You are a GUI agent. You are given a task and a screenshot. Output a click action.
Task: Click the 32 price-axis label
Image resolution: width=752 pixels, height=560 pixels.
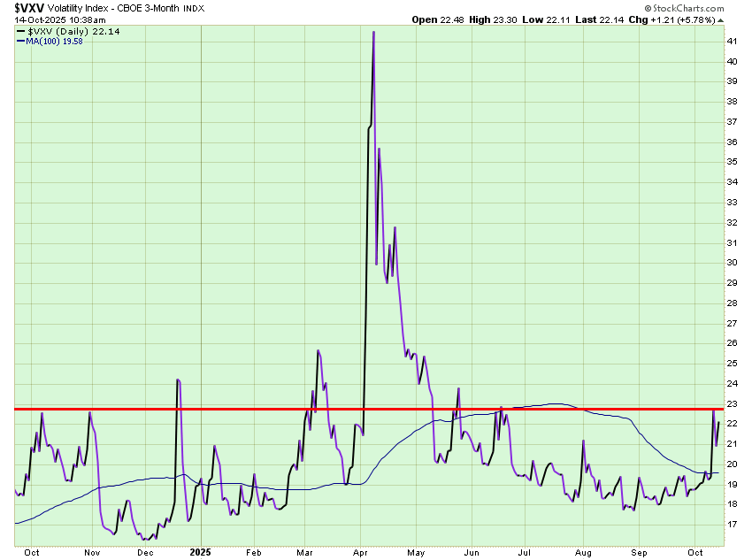(732, 222)
